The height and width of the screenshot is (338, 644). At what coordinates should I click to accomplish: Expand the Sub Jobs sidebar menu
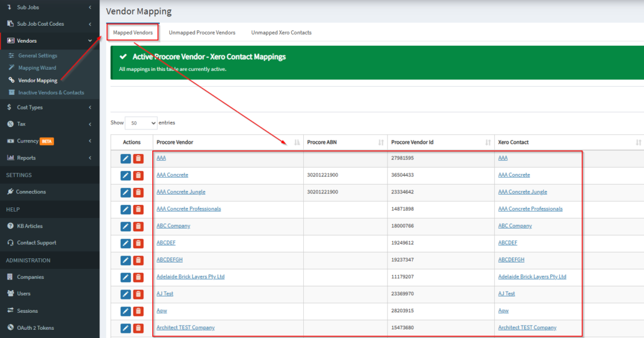pos(50,8)
